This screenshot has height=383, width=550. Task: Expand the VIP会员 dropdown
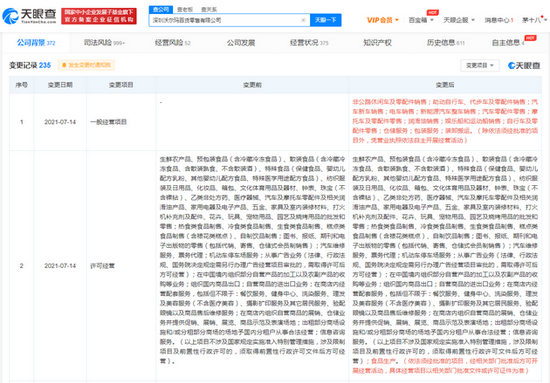coord(383,20)
